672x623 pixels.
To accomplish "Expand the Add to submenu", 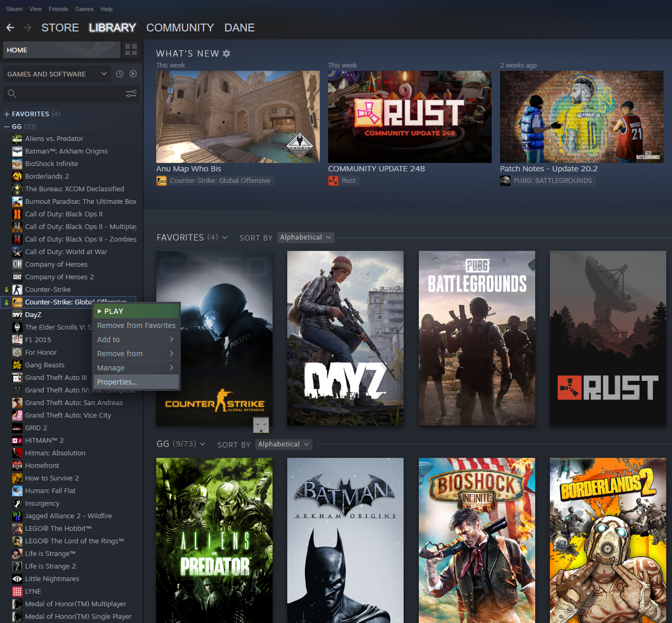I will pos(136,340).
